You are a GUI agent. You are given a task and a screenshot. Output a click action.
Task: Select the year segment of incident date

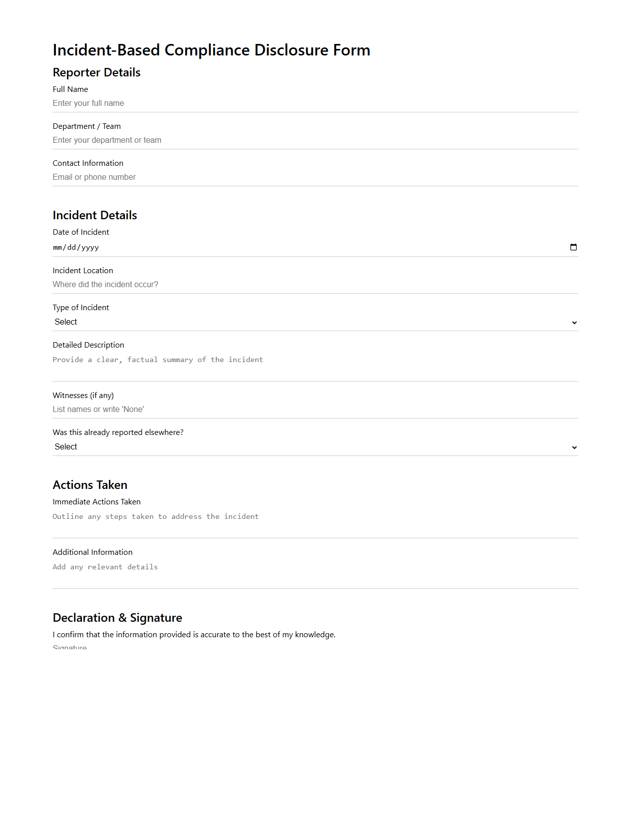pos(90,248)
